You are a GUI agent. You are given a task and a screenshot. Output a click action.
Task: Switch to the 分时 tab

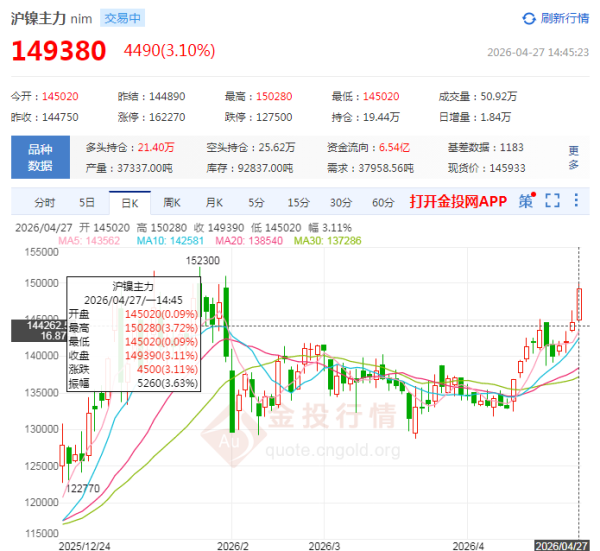click(x=45, y=202)
